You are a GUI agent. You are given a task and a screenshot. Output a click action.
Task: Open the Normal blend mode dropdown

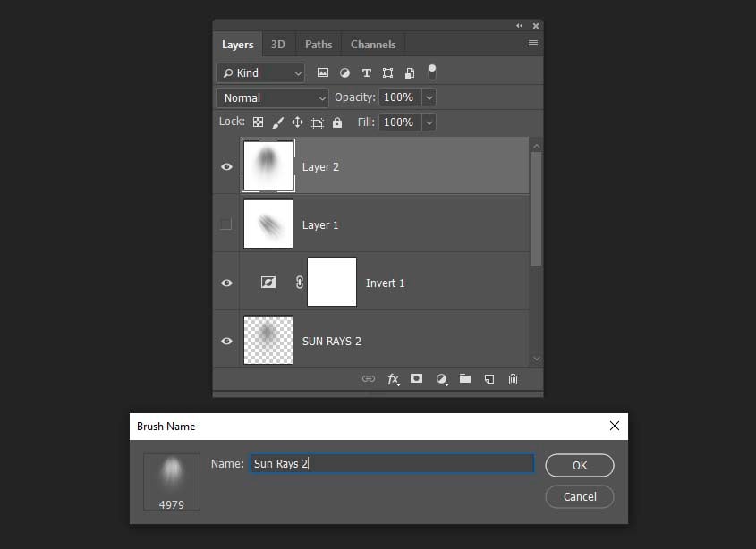click(x=272, y=97)
